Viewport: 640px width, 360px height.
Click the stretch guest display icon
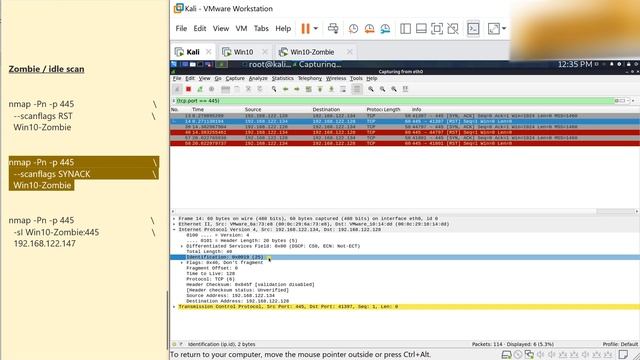(x=494, y=29)
